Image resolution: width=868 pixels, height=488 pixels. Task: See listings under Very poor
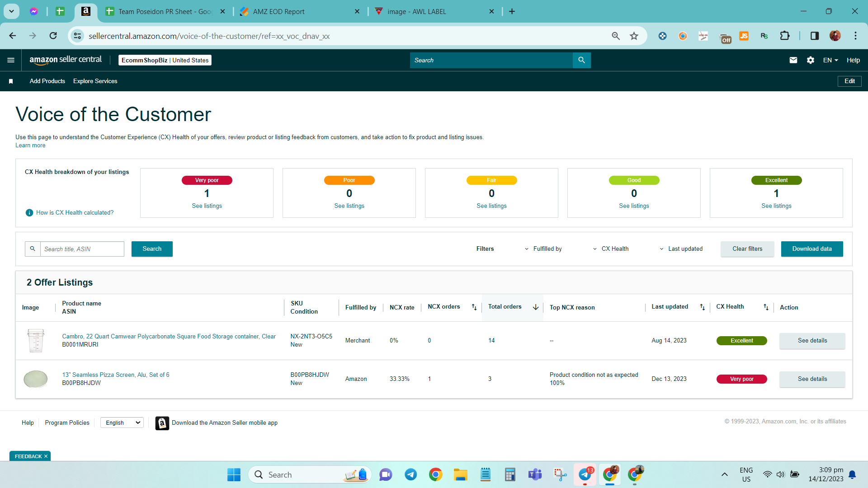point(207,206)
